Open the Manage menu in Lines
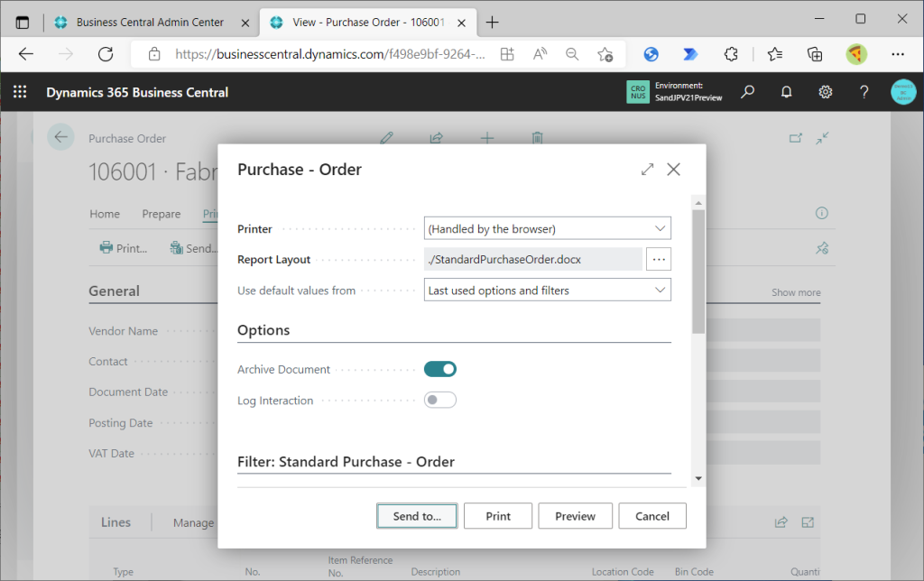Viewport: 924px width, 581px height. 193,522
